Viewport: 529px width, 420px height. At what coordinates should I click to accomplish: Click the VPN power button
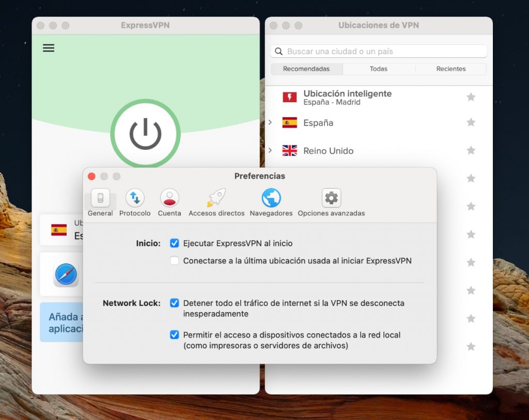click(x=145, y=134)
